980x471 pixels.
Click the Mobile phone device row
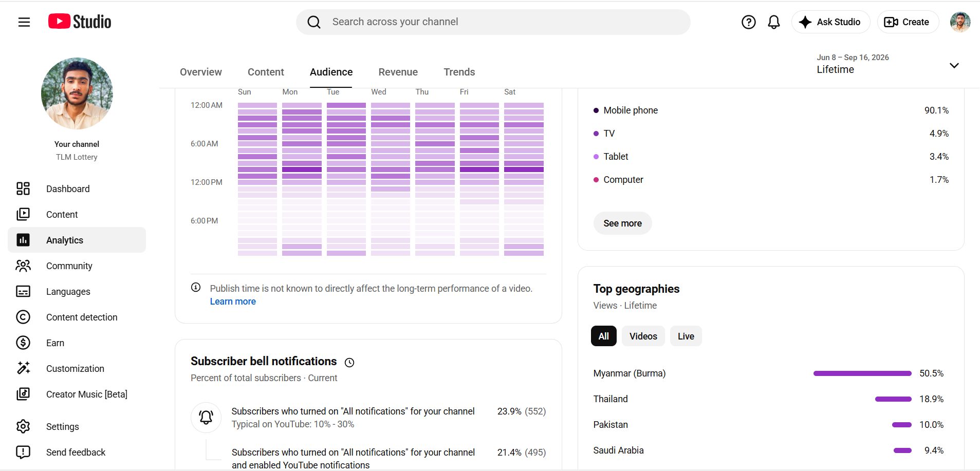click(x=771, y=110)
